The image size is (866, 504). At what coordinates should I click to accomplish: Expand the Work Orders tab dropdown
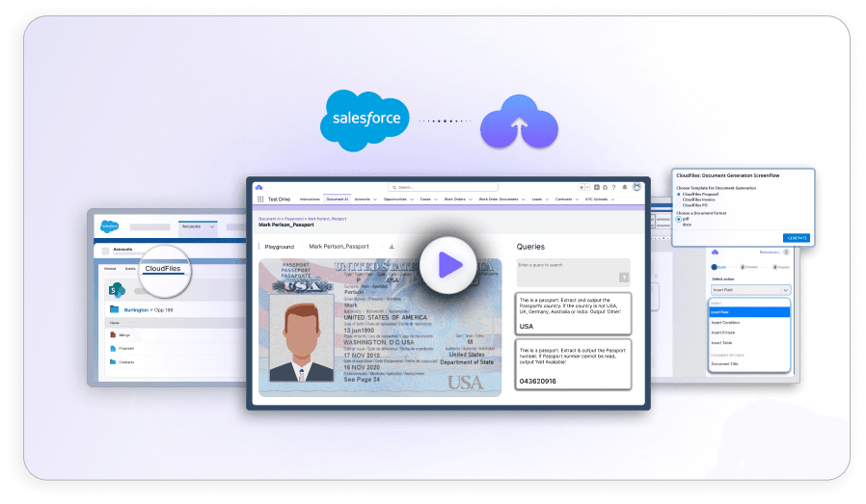click(470, 199)
